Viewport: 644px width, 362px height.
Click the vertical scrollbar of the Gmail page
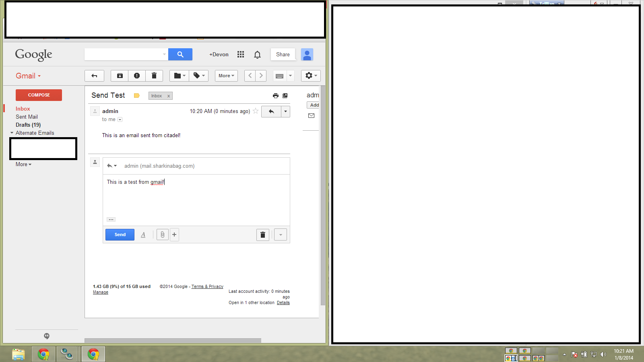point(323,195)
